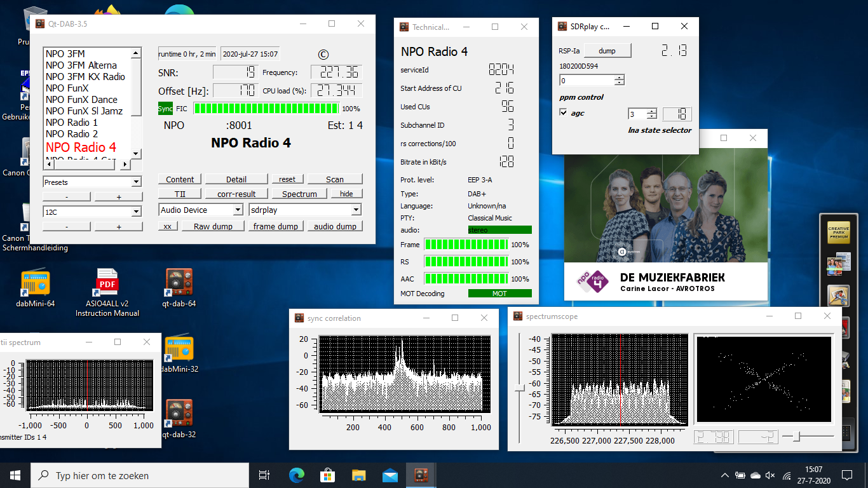
Task: Click the dump button in SDRplay
Action: click(x=607, y=51)
